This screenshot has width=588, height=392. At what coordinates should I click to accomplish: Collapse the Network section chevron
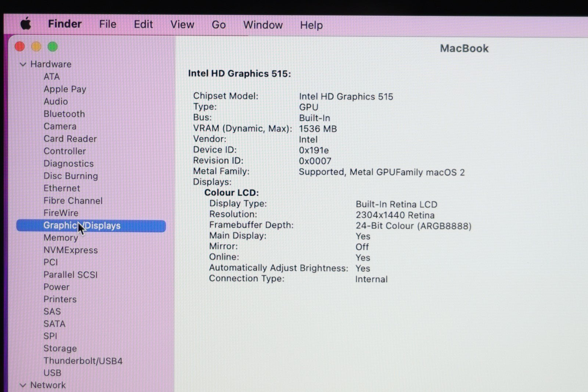(x=23, y=385)
